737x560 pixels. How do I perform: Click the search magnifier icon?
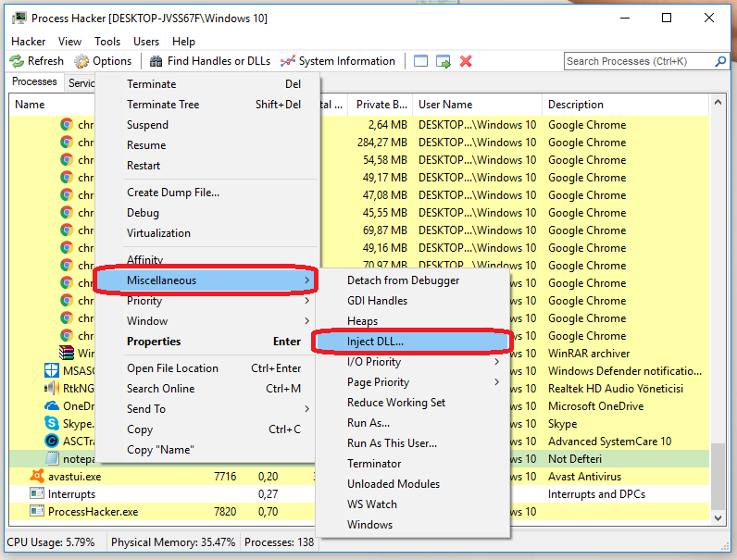pyautogui.click(x=720, y=61)
